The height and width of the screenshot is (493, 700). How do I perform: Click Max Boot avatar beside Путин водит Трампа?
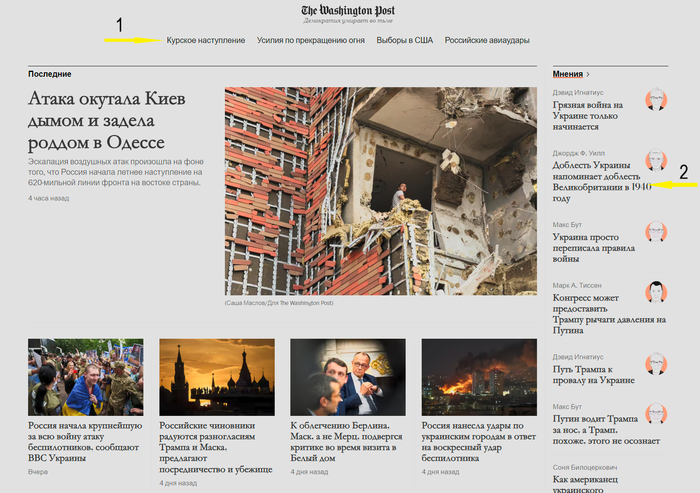[656, 414]
